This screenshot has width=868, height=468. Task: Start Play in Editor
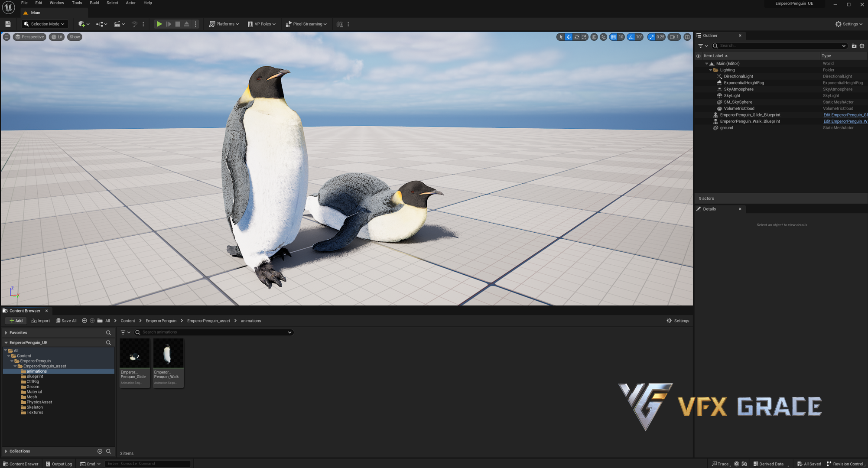(159, 24)
